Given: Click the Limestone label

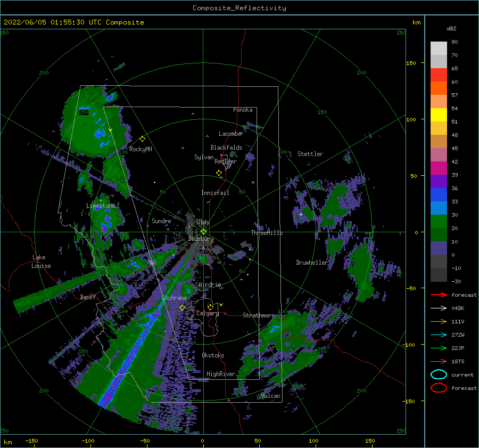Looking at the screenshot, I should 101,206.
